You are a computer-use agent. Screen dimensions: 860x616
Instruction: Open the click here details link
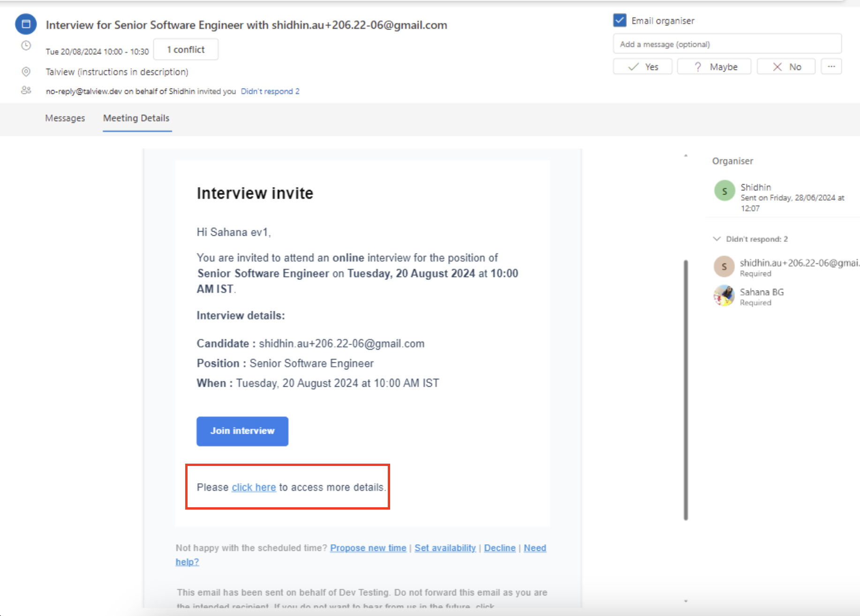253,487
